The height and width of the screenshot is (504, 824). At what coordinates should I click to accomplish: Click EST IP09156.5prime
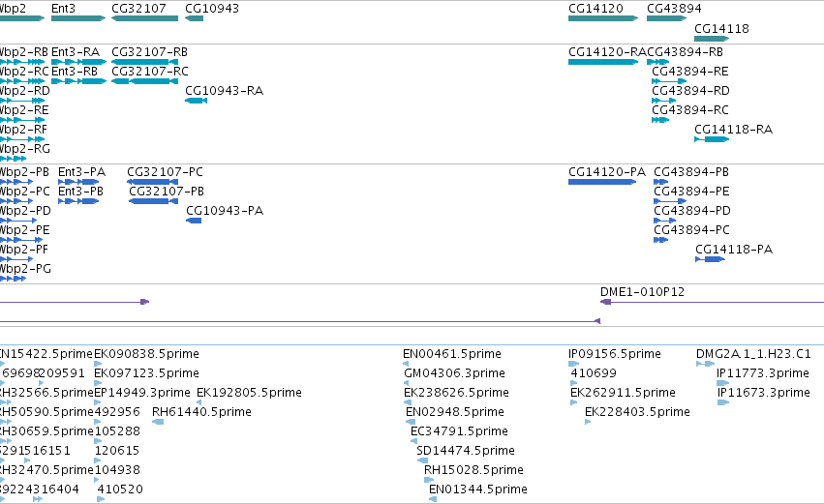coord(574,364)
